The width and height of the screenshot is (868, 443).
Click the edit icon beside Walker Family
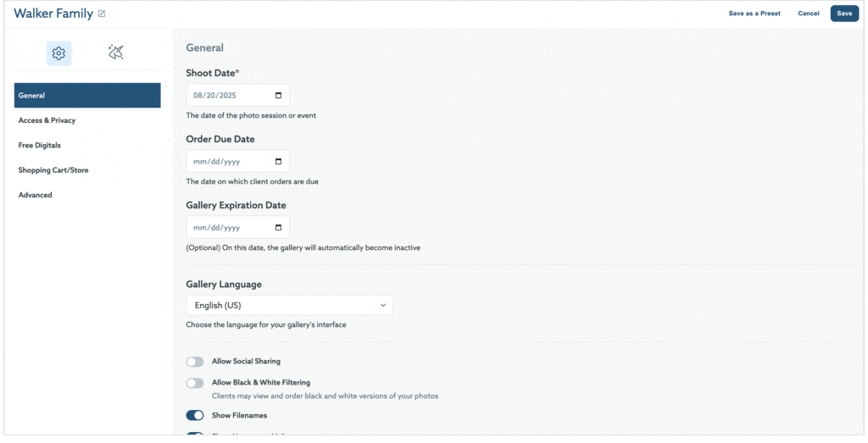(x=103, y=14)
